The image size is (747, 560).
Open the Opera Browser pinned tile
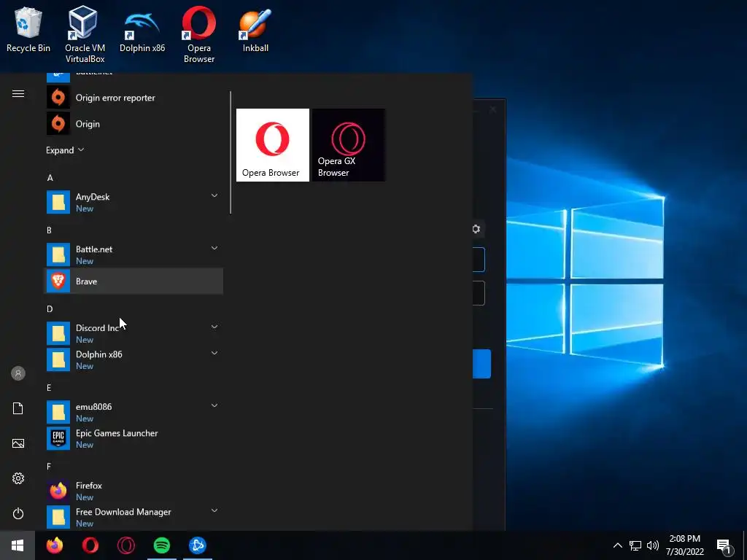(x=273, y=145)
